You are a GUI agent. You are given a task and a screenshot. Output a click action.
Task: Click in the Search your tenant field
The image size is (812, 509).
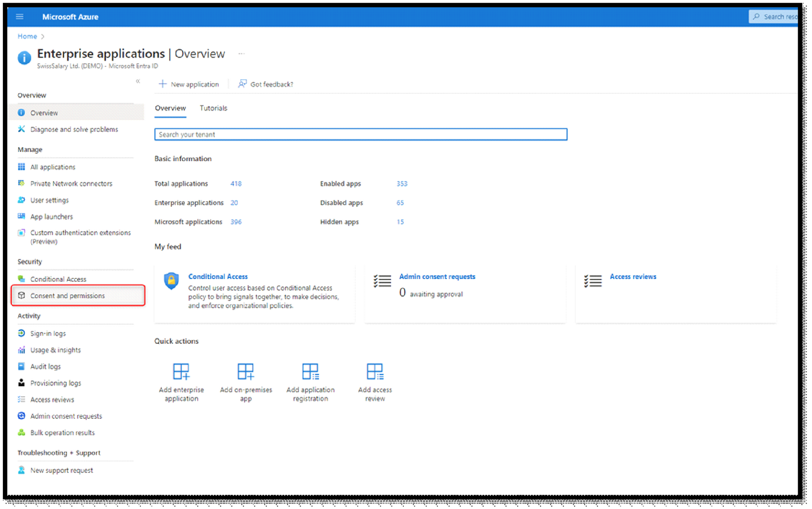(360, 135)
